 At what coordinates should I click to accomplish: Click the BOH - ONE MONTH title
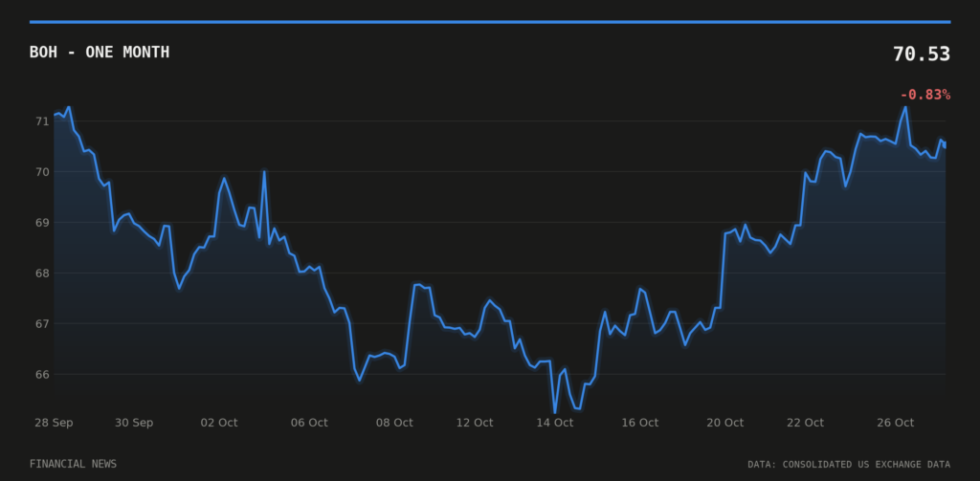pyautogui.click(x=100, y=53)
